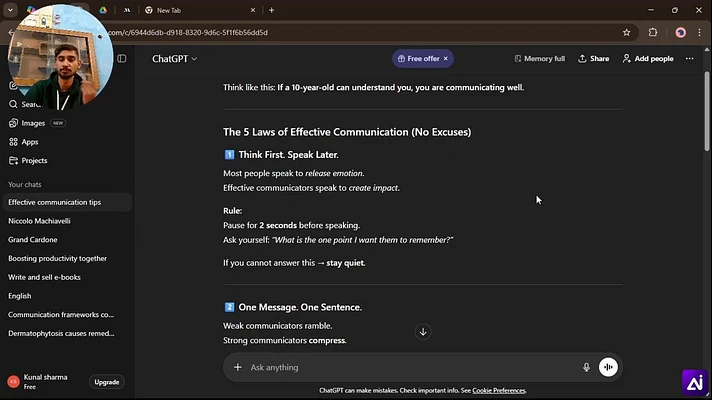The image size is (712, 400).
Task: Open the three-dot conversation options menu
Action: 689,59
